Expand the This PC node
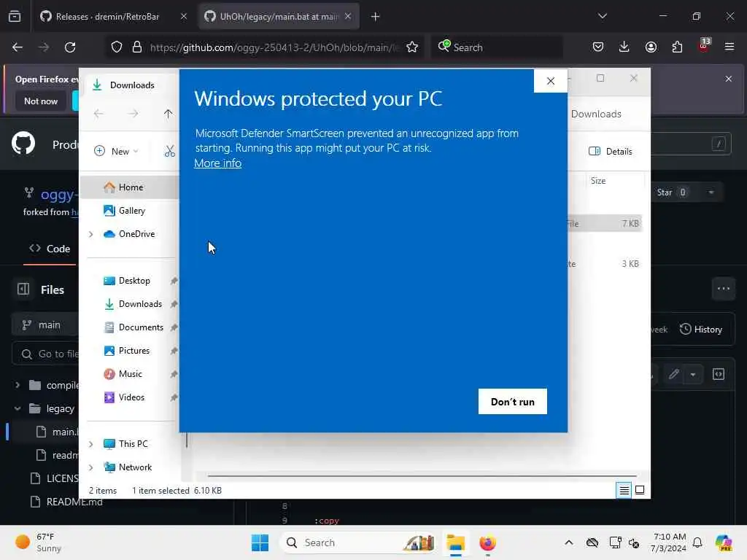 pyautogui.click(x=90, y=444)
